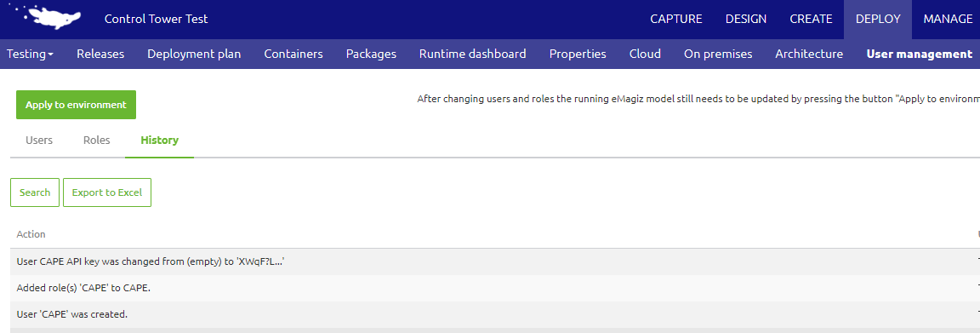Click the Export to Excel button
The width and height of the screenshot is (980, 333).
107,192
